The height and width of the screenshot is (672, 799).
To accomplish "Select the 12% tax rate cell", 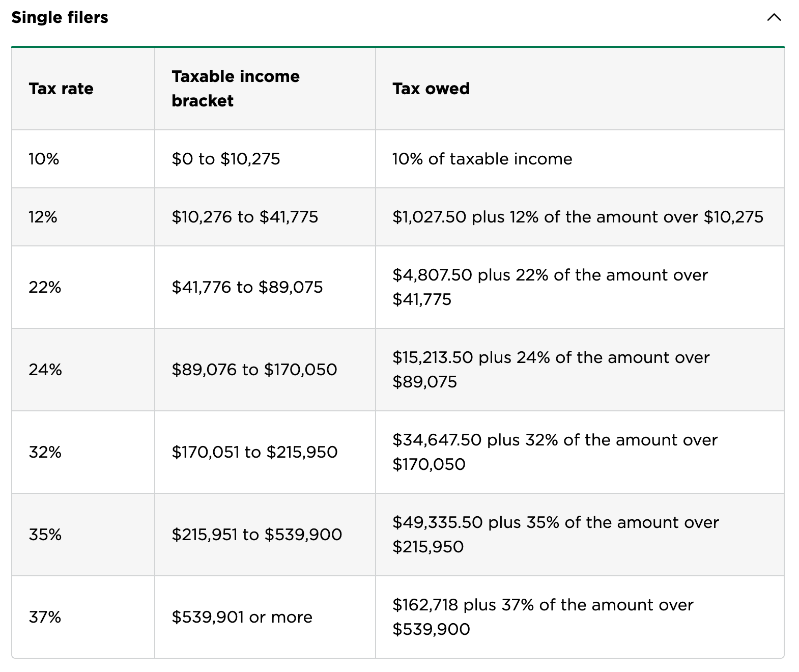I will (43, 217).
